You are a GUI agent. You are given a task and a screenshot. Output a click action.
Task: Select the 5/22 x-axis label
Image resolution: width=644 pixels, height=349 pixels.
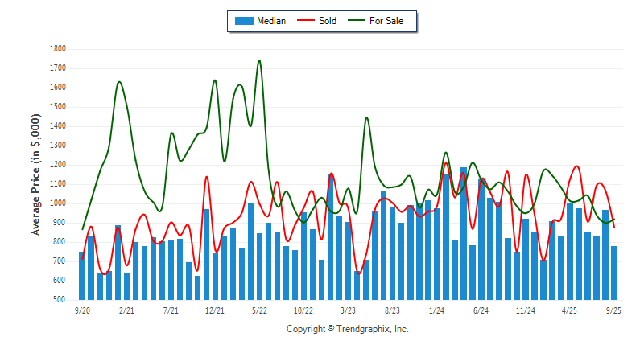259,310
